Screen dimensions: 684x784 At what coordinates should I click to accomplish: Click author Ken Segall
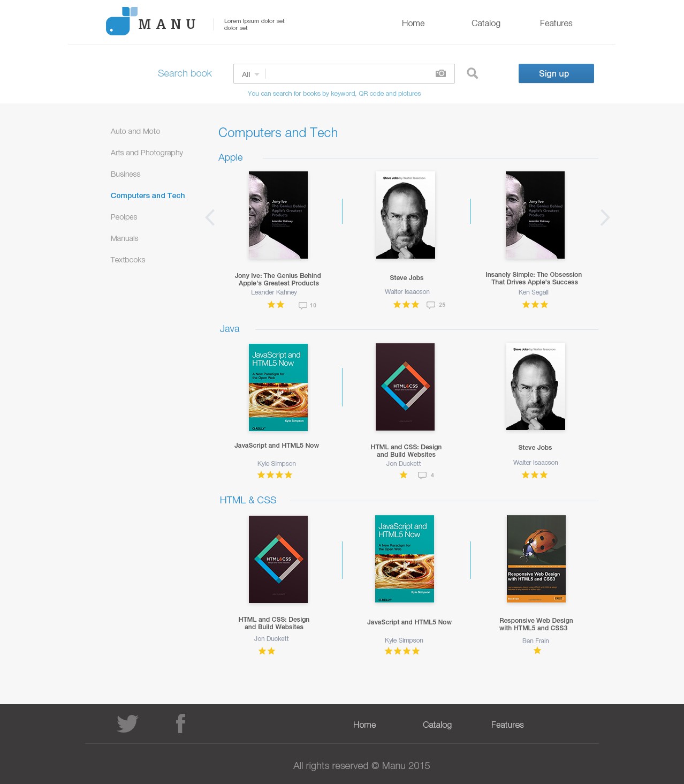point(534,292)
